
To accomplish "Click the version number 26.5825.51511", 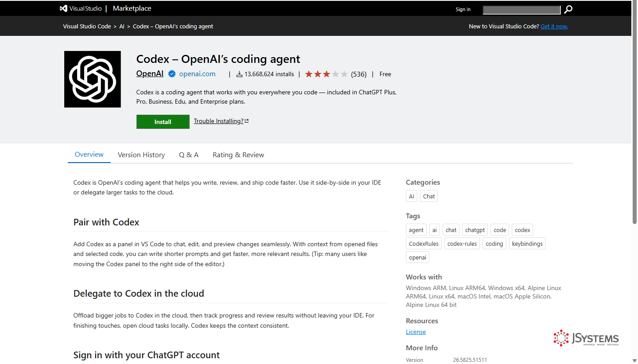I will (470, 360).
